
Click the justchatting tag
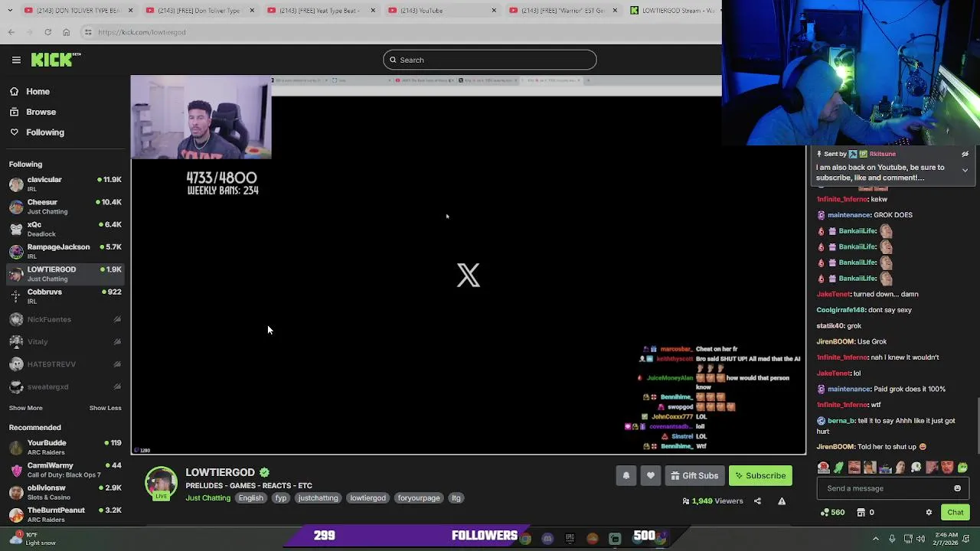tap(318, 498)
